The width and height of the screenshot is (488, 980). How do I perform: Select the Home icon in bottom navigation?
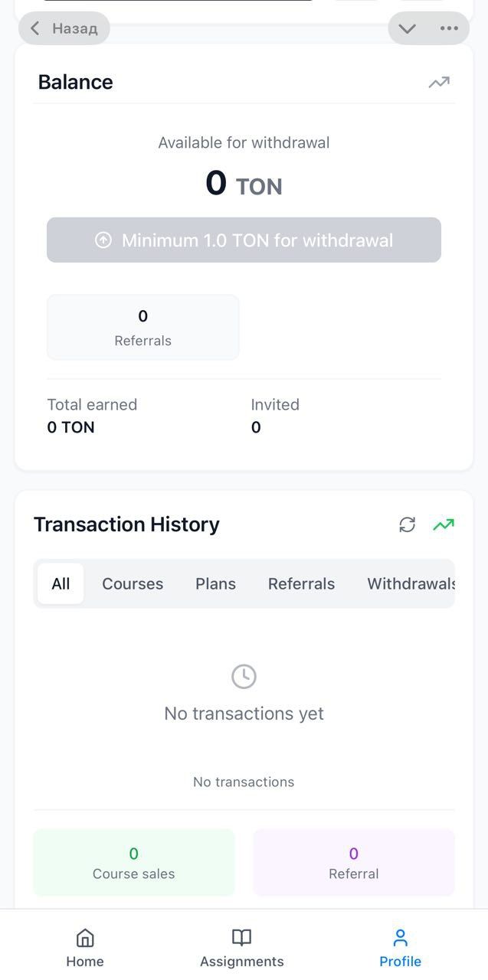tap(84, 939)
